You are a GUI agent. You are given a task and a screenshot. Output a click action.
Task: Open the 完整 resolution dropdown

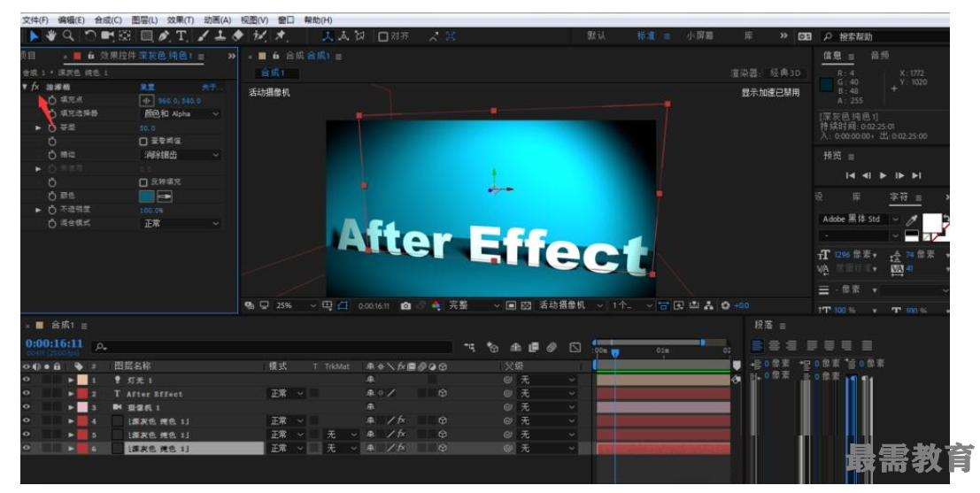pyautogui.click(x=474, y=305)
